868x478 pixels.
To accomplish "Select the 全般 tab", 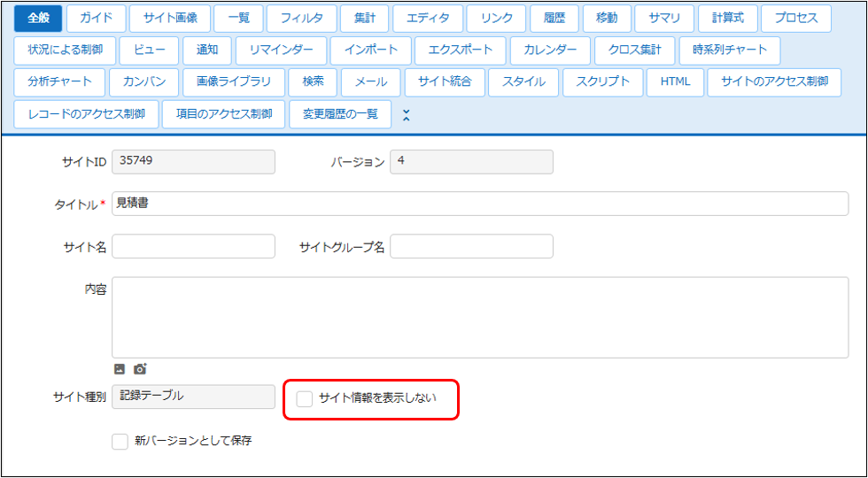I will 37,19.
